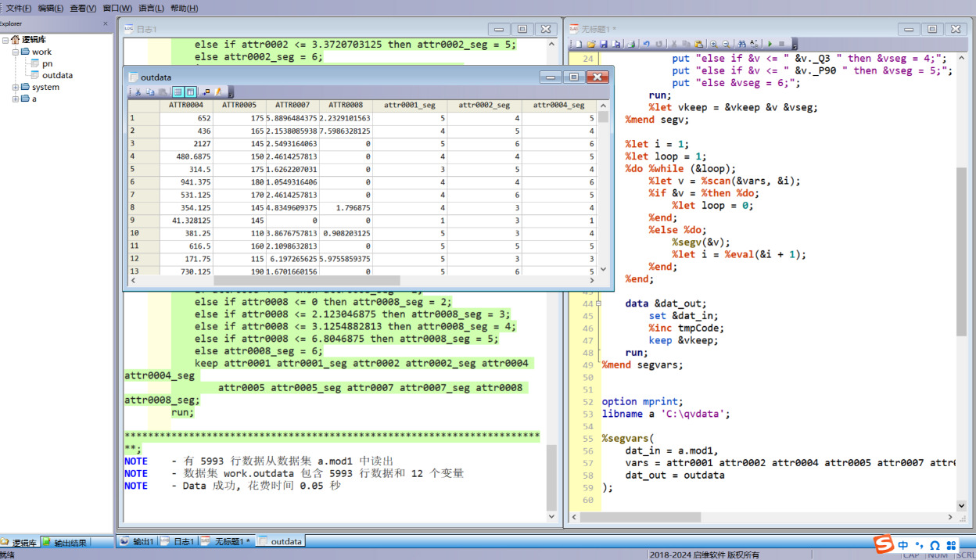Image resolution: width=976 pixels, height=560 pixels.
Task: Click the Run program green arrow icon
Action: (x=770, y=44)
